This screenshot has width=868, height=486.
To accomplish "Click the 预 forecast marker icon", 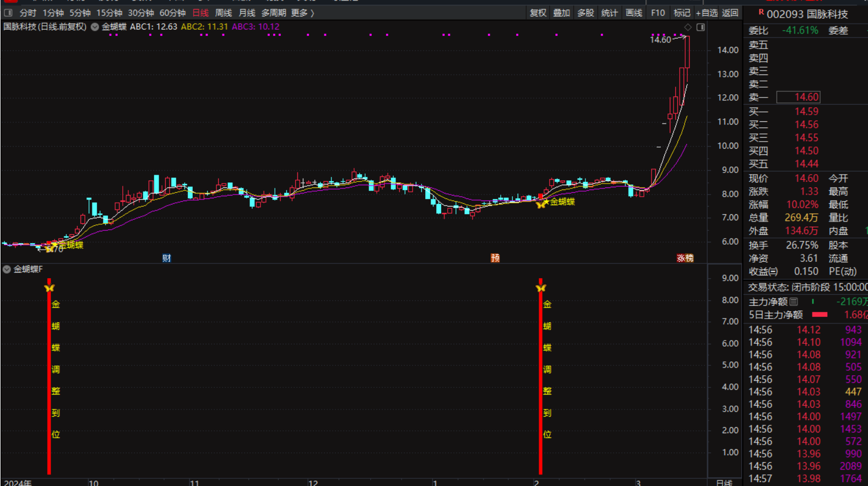I will click(x=495, y=258).
